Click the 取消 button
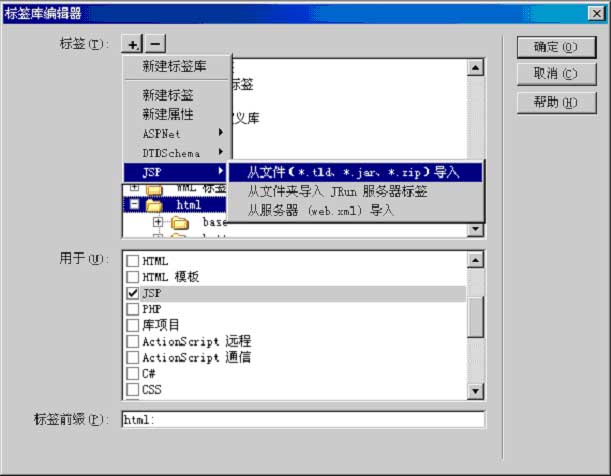The height and width of the screenshot is (476, 611). [556, 74]
